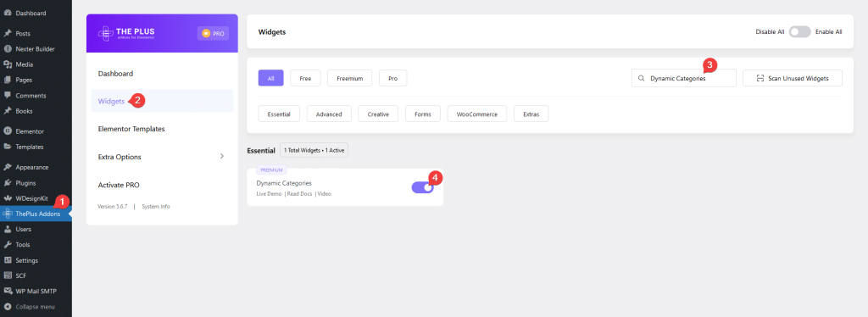The height and width of the screenshot is (317, 868).
Task: Toggle the Dynamic Categories widget switch
Action: click(x=422, y=187)
